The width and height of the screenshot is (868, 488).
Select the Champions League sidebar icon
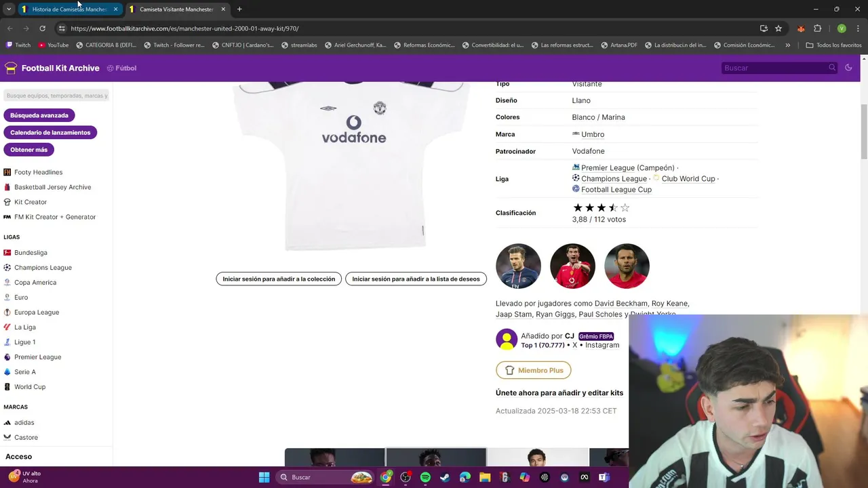[7, 267]
